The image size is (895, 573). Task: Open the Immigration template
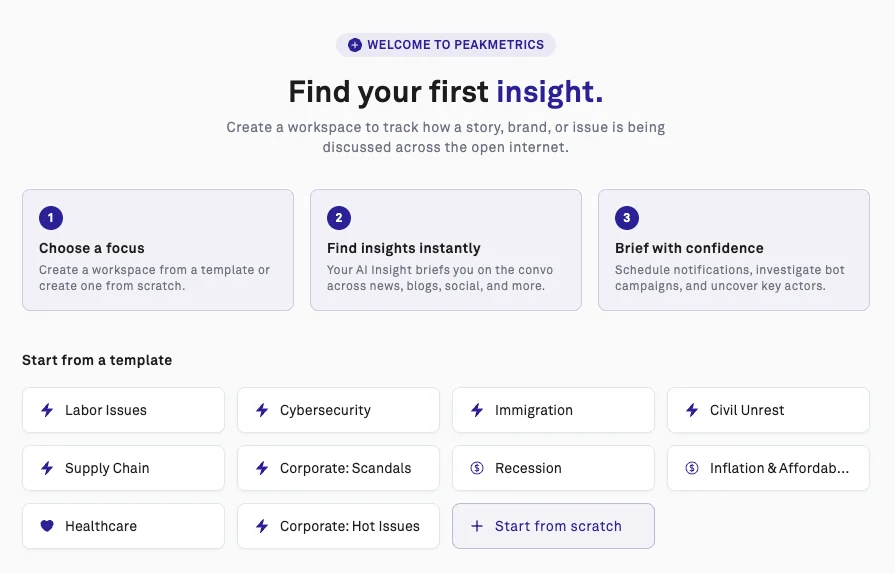(553, 410)
